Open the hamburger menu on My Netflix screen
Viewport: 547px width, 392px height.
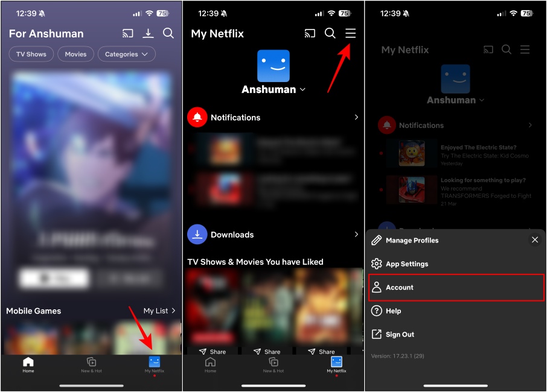point(350,33)
